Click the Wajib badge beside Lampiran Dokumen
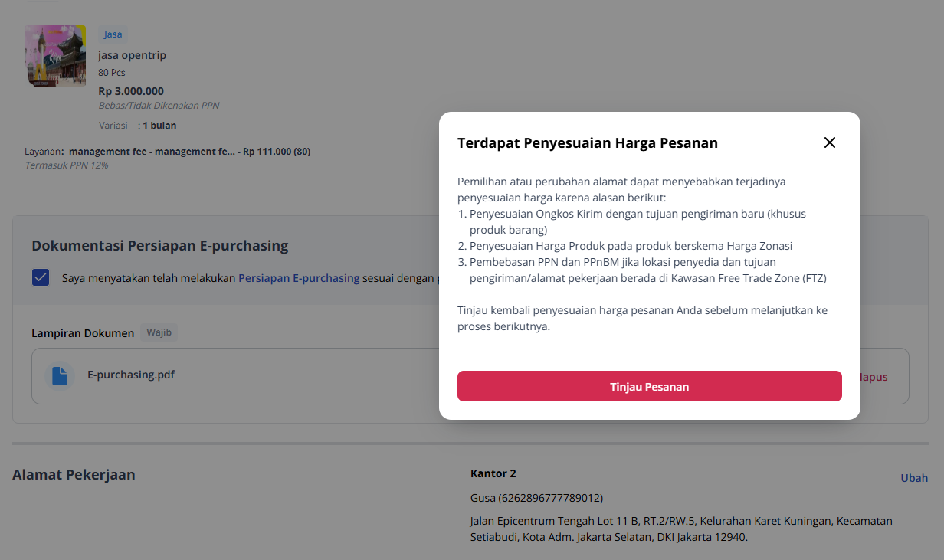944x560 pixels. (159, 332)
